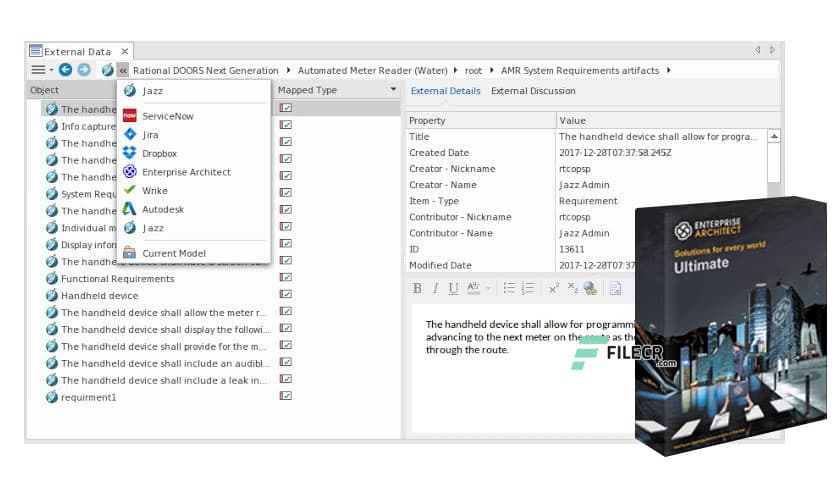Toggle mapped checkbox for Functional Requirements row
836x484 pixels.
click(286, 277)
